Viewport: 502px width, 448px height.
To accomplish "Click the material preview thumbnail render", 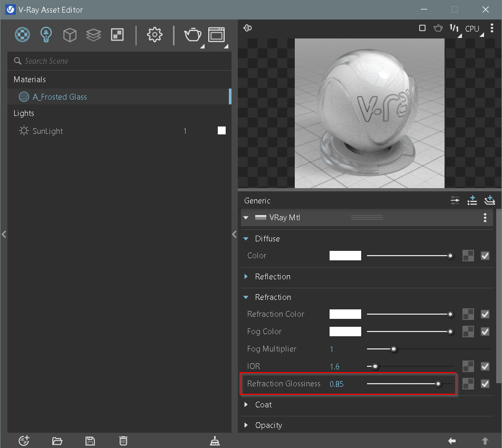I will pos(370,113).
